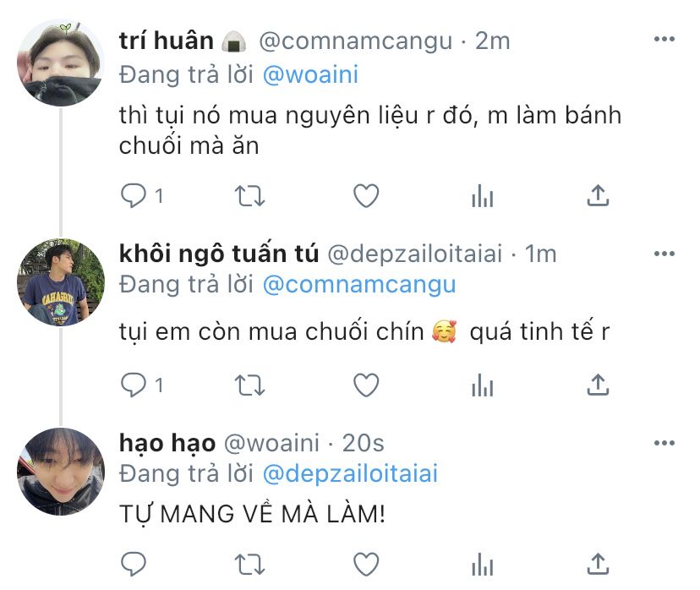700x590 pixels.
Task: Open the @comnamcangu mention link
Action: [359, 285]
